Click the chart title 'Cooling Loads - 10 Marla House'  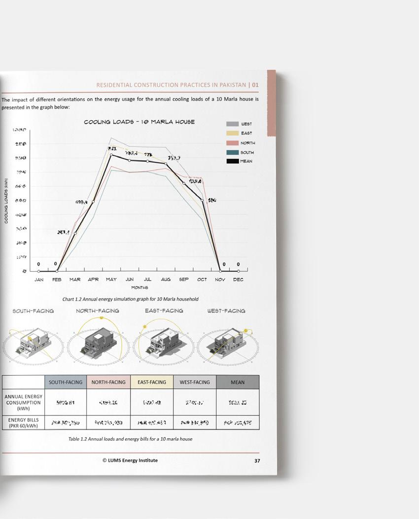140,122
